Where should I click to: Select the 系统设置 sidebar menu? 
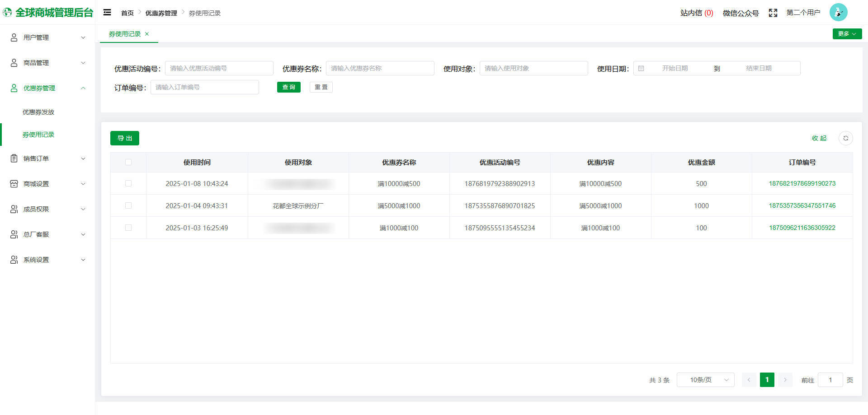[x=47, y=260]
